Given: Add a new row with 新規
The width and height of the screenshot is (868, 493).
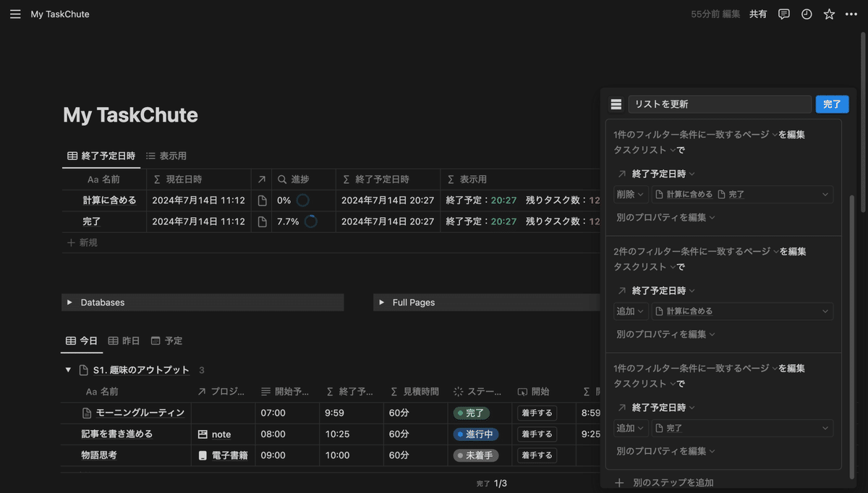Looking at the screenshot, I should [82, 243].
